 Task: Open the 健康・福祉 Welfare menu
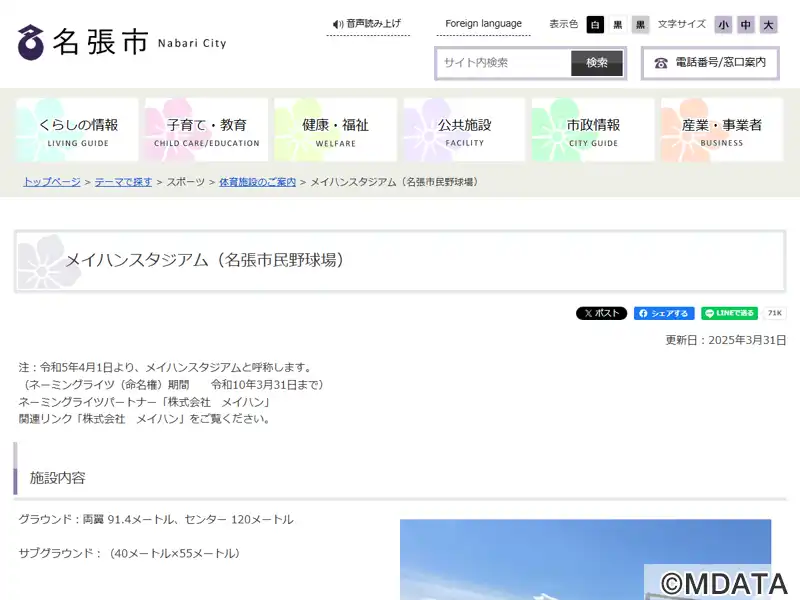point(336,130)
